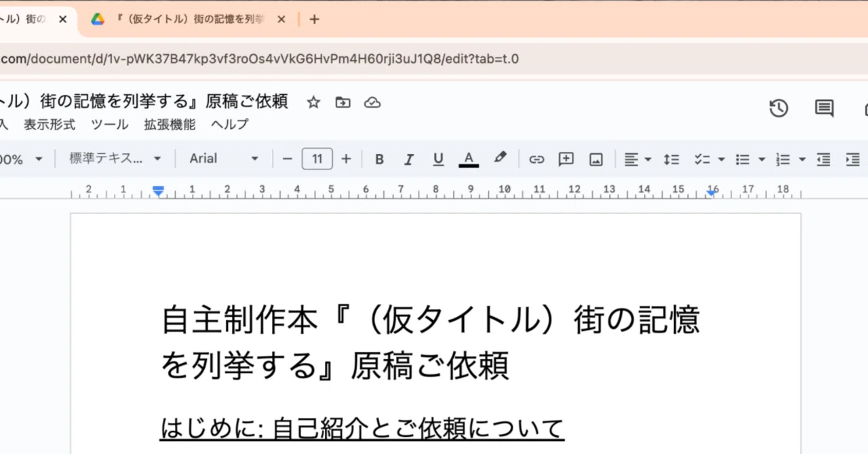
Task: Click the Google Drive favicon in tab
Action: click(98, 20)
